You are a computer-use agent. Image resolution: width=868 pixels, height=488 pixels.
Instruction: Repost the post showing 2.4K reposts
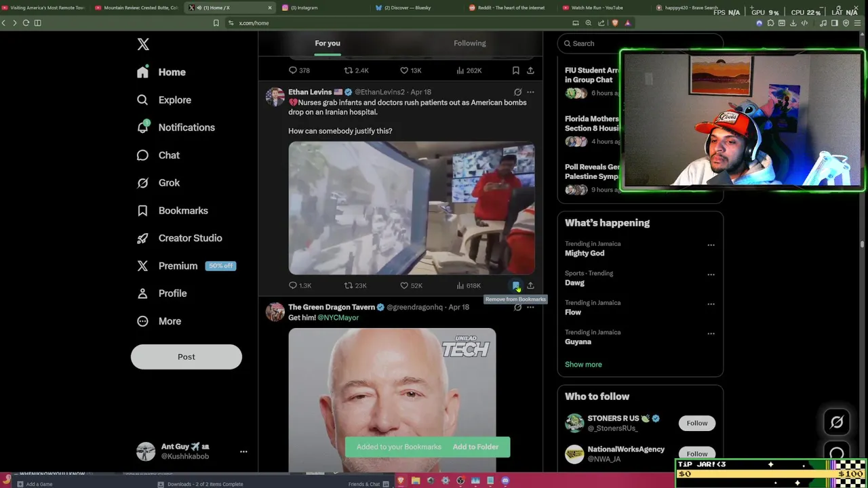[356, 70]
